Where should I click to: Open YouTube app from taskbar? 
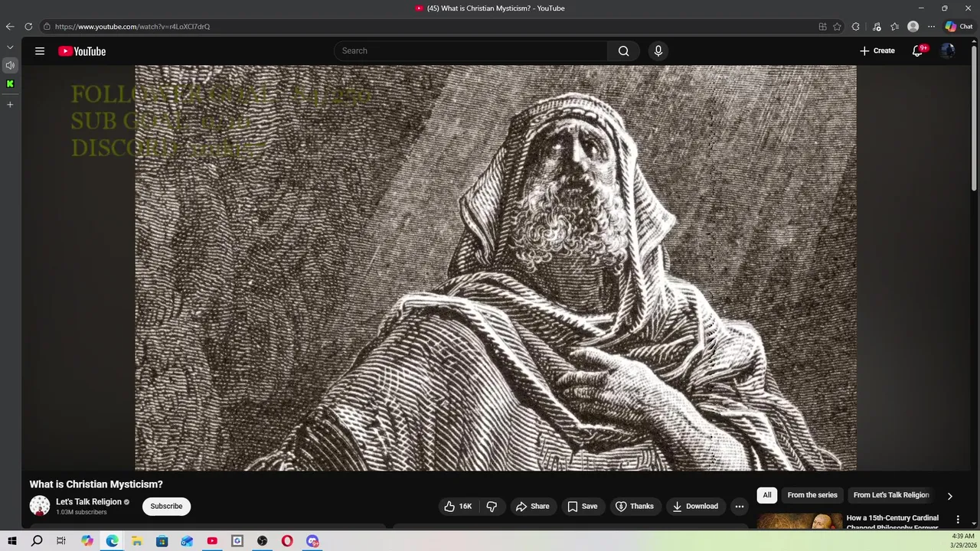(x=212, y=541)
